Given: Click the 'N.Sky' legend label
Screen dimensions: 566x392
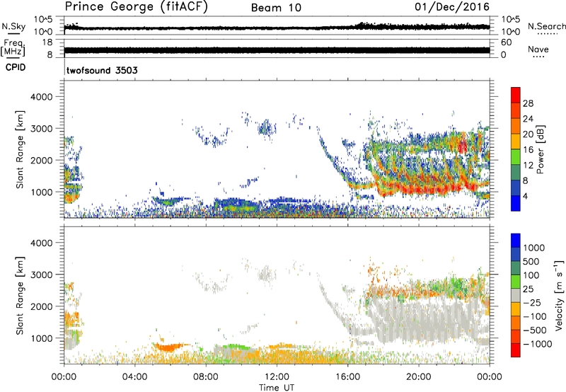Looking at the screenshot, I should pos(13,26).
